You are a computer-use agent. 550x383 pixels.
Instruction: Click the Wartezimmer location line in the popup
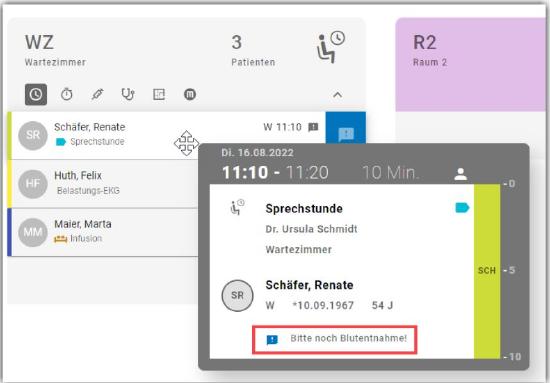[299, 250]
